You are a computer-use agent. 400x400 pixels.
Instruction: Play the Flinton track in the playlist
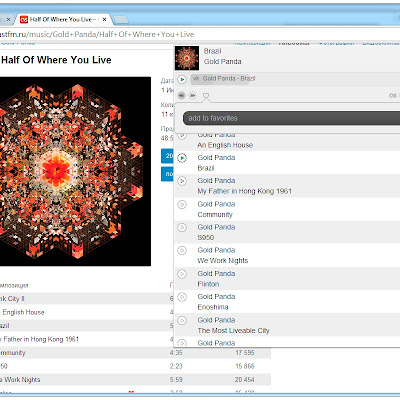point(182,274)
